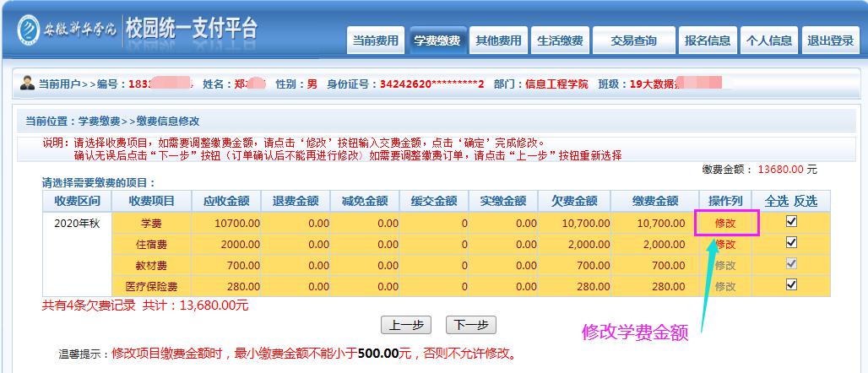Click 反选 to invert the selection
Screen dimensions: 868x373
click(805, 201)
